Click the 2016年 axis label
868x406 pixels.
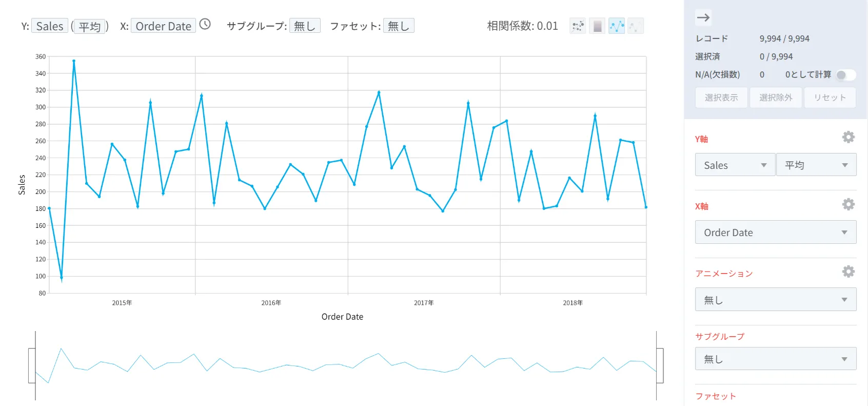click(x=271, y=303)
